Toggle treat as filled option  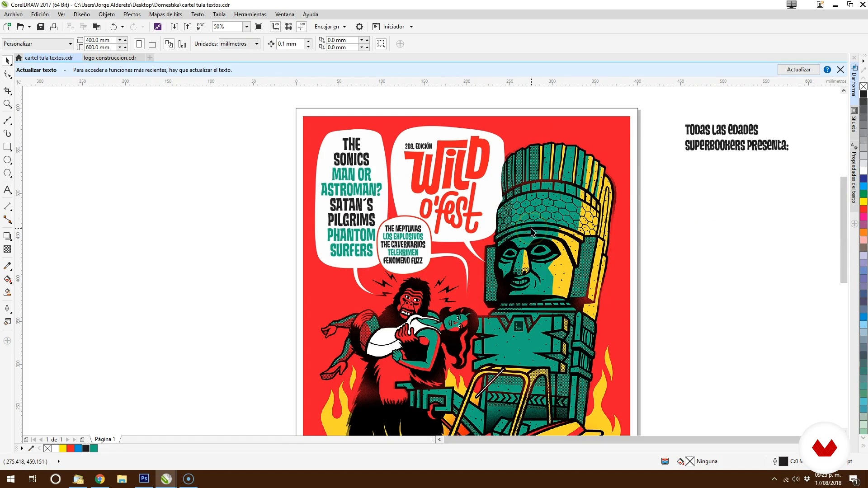coord(381,44)
